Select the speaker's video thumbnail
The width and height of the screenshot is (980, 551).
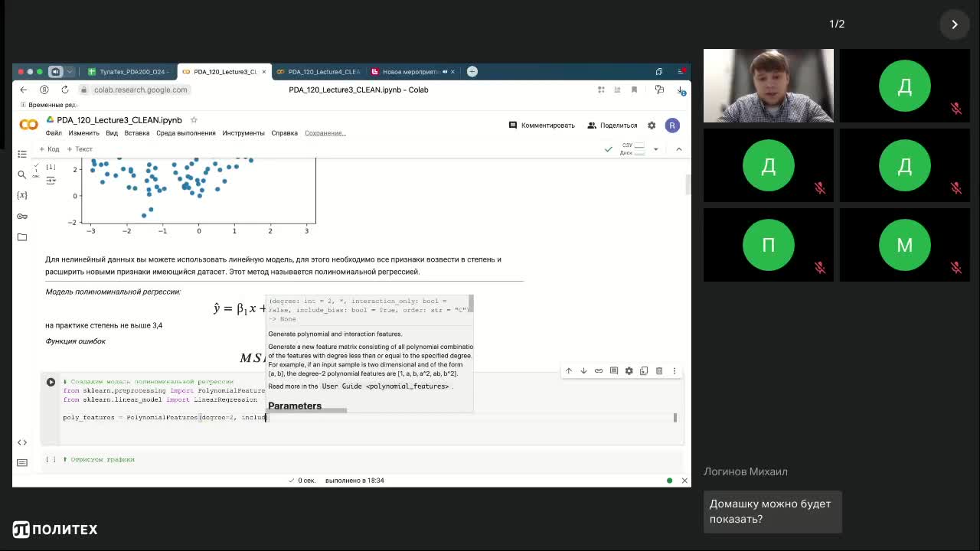pos(769,86)
